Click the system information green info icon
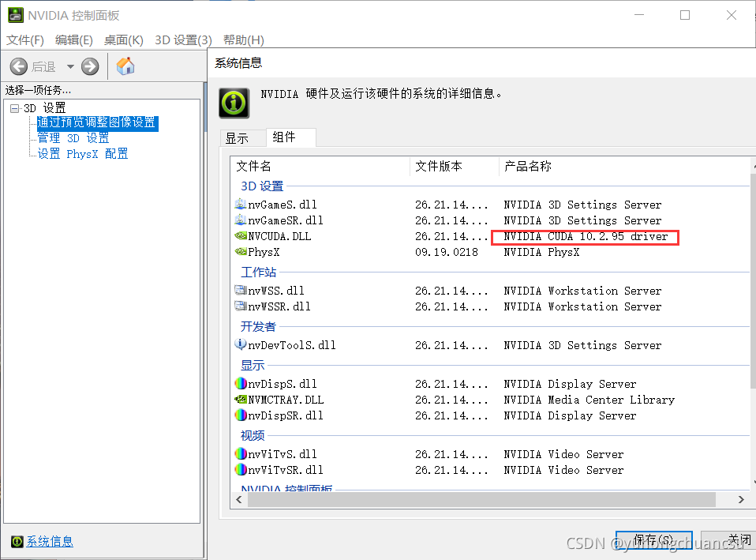The width and height of the screenshot is (756, 560). (234, 103)
